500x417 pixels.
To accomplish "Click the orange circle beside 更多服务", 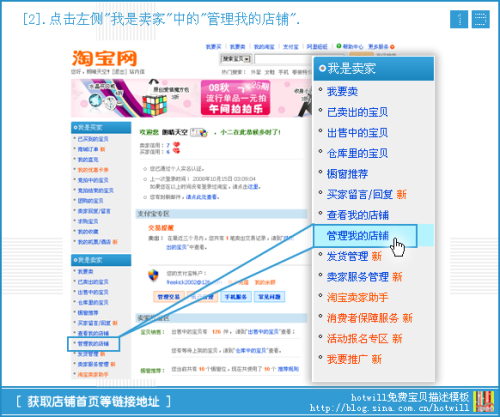I will 392,47.
